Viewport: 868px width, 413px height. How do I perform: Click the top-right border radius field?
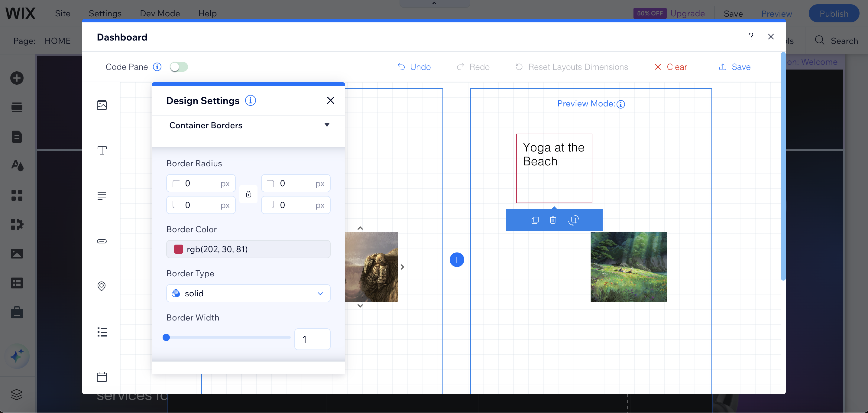coord(296,184)
